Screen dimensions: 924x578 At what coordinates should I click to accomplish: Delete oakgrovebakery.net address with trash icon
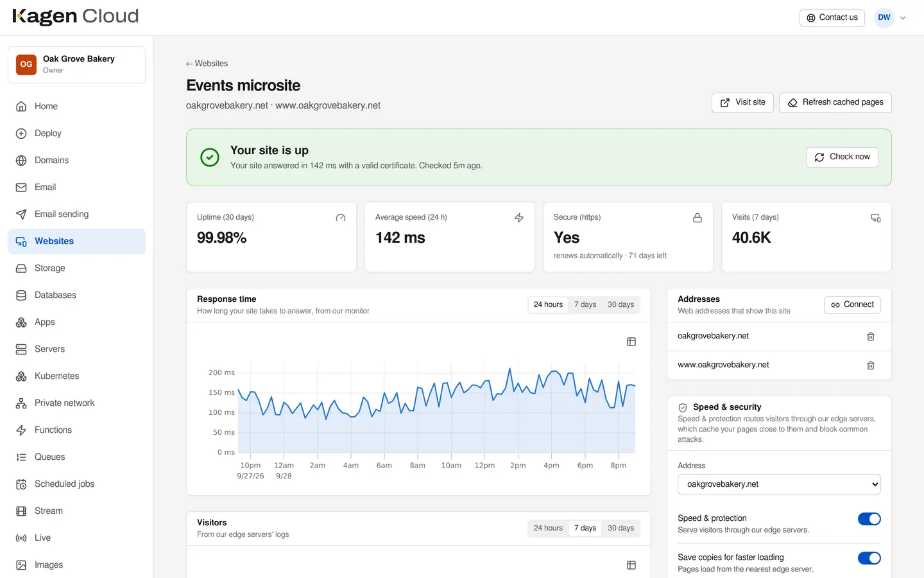871,337
